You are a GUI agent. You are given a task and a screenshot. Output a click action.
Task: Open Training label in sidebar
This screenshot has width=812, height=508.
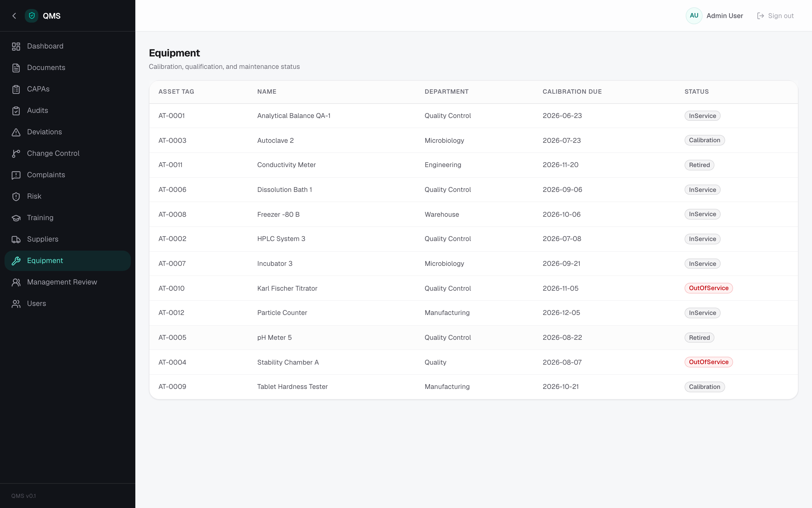click(40, 218)
